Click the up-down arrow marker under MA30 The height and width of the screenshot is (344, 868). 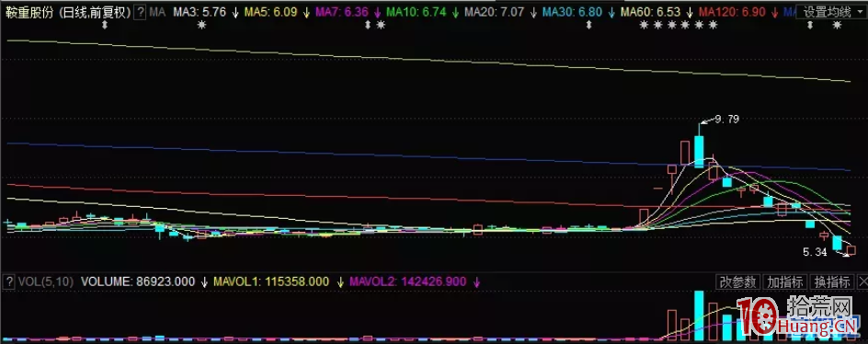click(x=589, y=25)
